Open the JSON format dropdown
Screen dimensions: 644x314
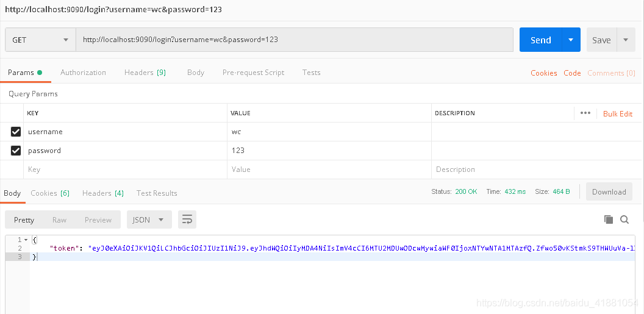(x=149, y=220)
